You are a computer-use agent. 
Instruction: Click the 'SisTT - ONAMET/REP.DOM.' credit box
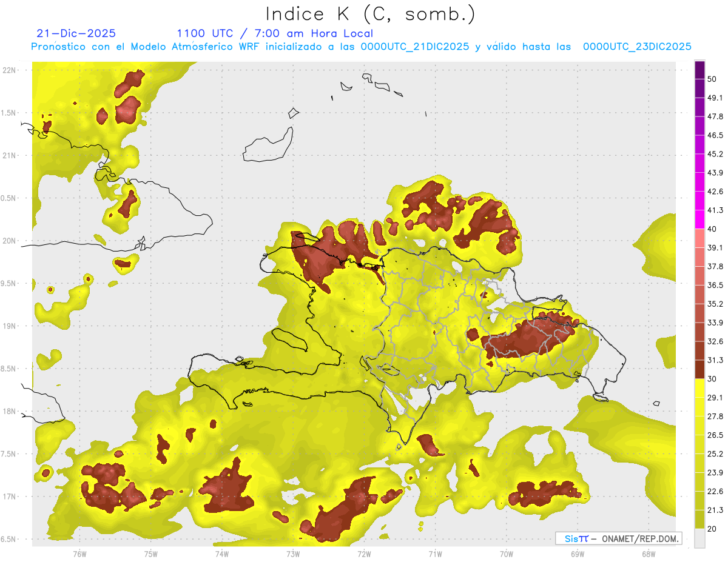coord(618,538)
